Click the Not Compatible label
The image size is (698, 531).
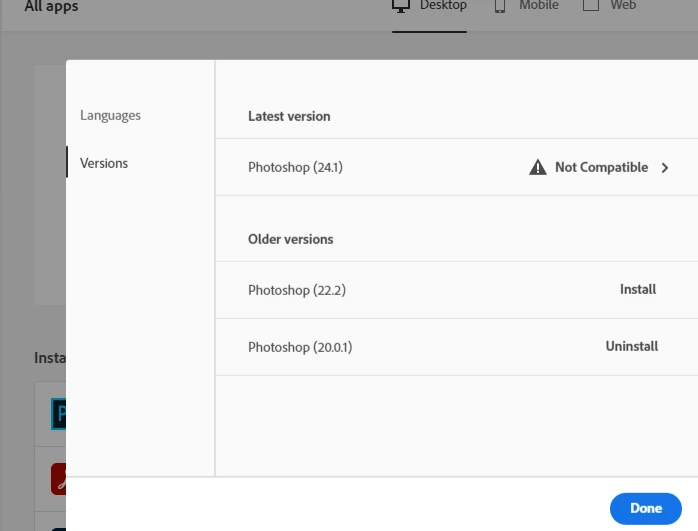[x=601, y=167]
